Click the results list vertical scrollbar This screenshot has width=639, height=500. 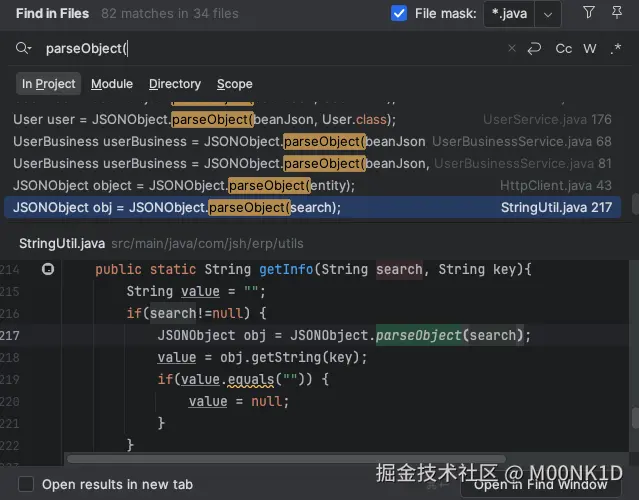tap(635, 204)
